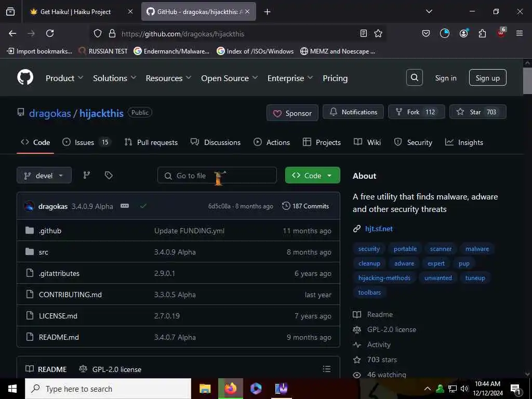Viewport: 532px width, 399px height.
Task: Bookmark this page with the star icon
Action: tap(378, 33)
